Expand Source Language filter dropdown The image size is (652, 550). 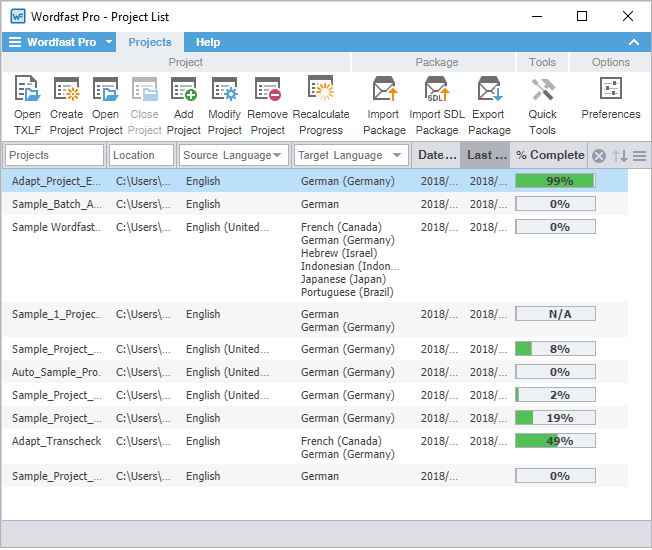(277, 155)
